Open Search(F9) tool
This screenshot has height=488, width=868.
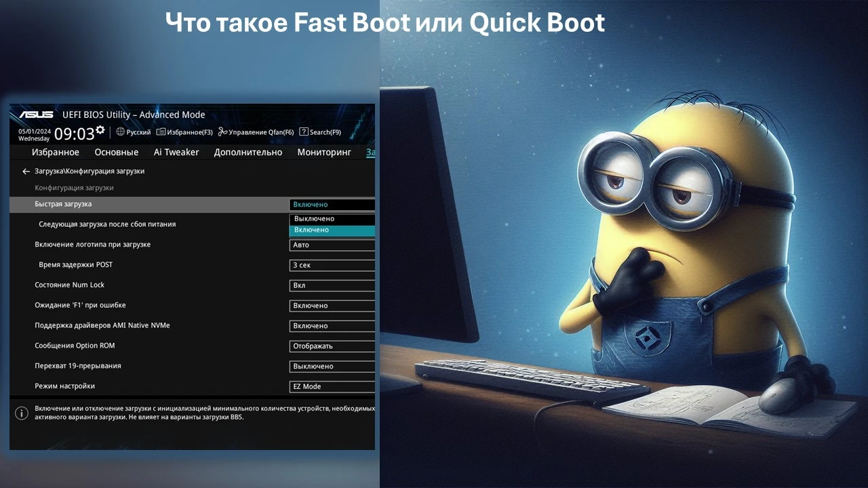pos(320,132)
